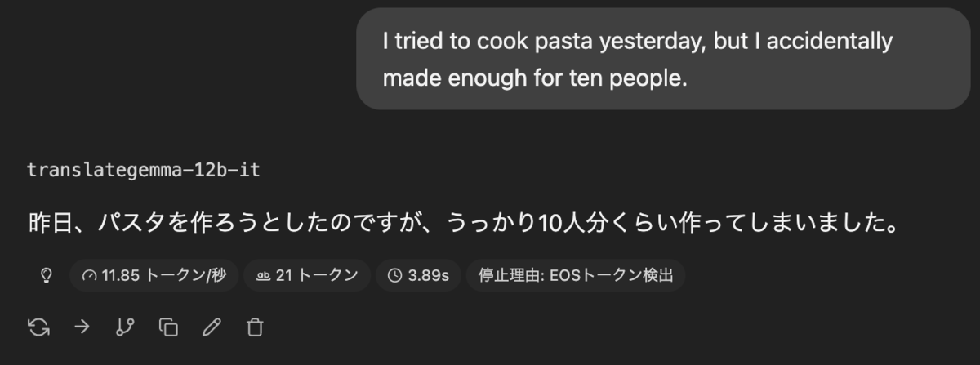Click the user message bubble about pasta

coord(663,59)
